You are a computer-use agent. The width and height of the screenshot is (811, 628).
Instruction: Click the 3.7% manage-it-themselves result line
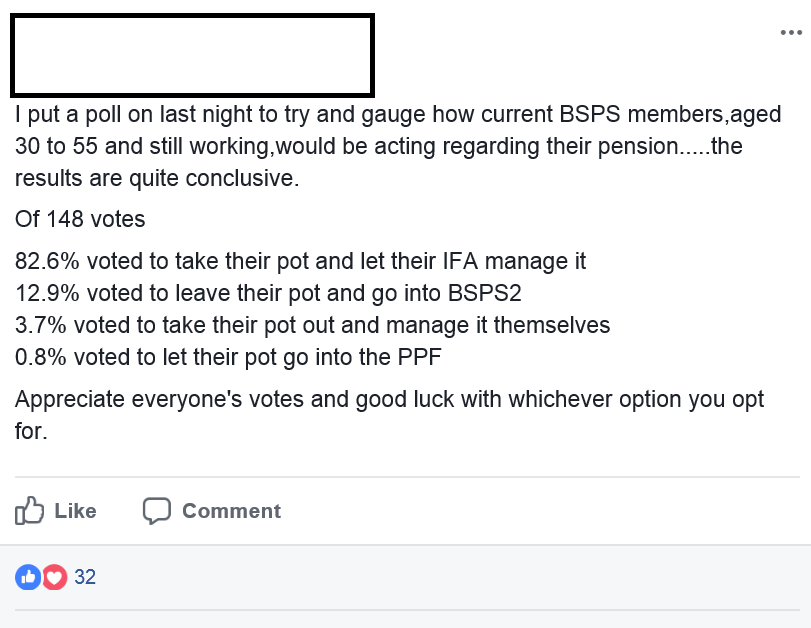point(312,326)
